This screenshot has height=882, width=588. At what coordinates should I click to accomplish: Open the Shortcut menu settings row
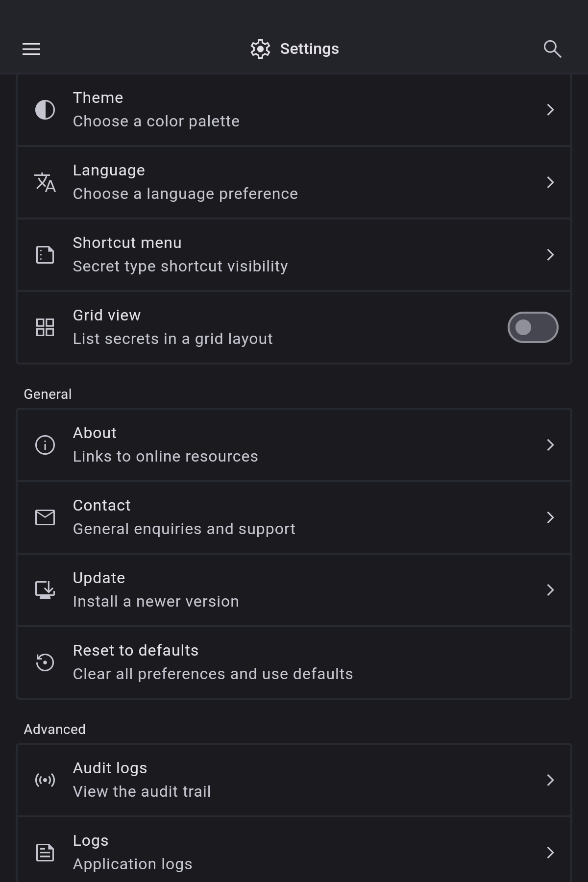point(294,255)
